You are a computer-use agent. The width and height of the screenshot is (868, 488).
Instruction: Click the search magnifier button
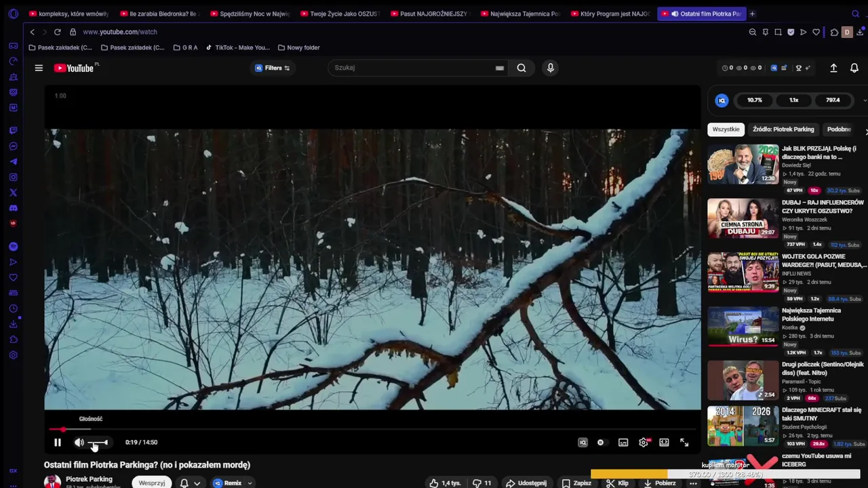[x=521, y=68]
